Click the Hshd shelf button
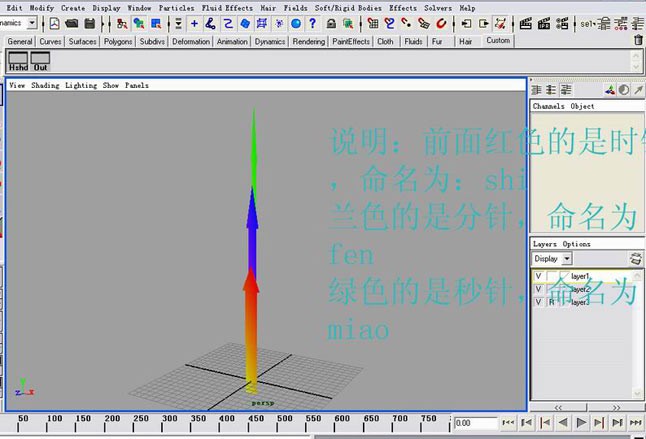 (18, 61)
